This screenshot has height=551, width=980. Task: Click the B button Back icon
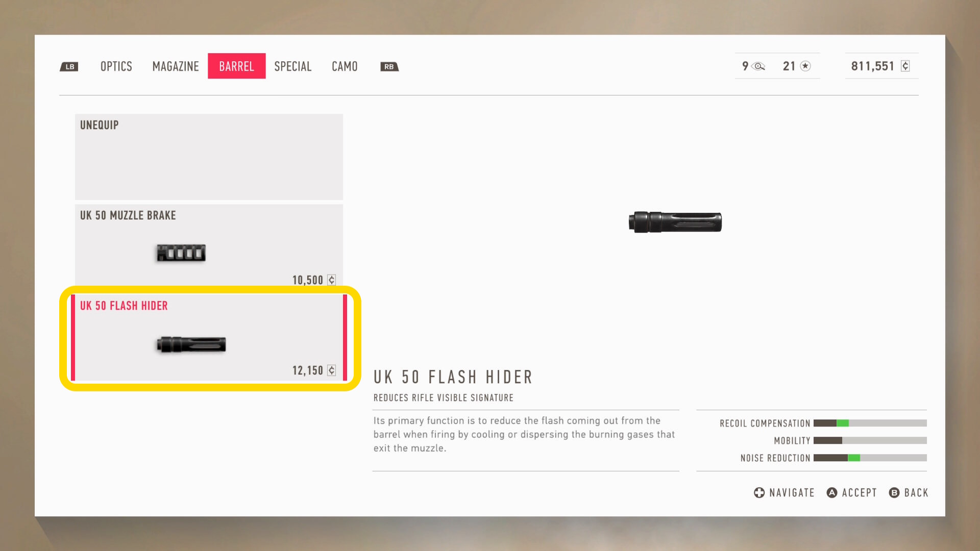894,492
